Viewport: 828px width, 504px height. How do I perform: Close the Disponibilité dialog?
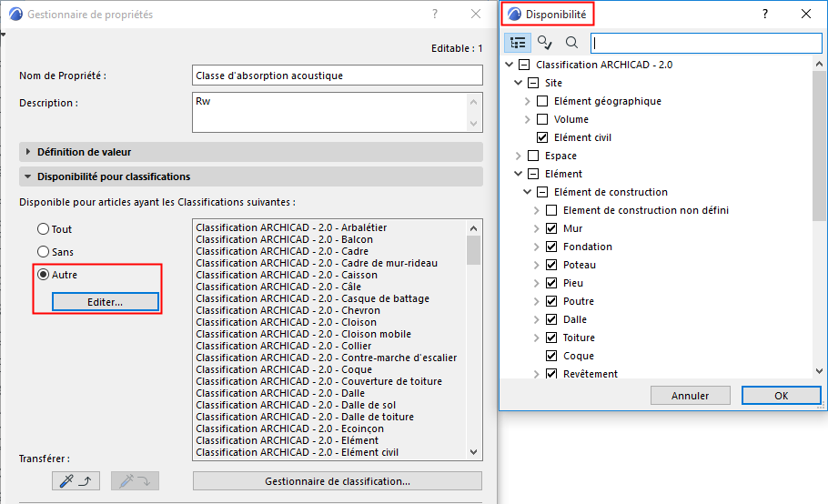tap(806, 15)
